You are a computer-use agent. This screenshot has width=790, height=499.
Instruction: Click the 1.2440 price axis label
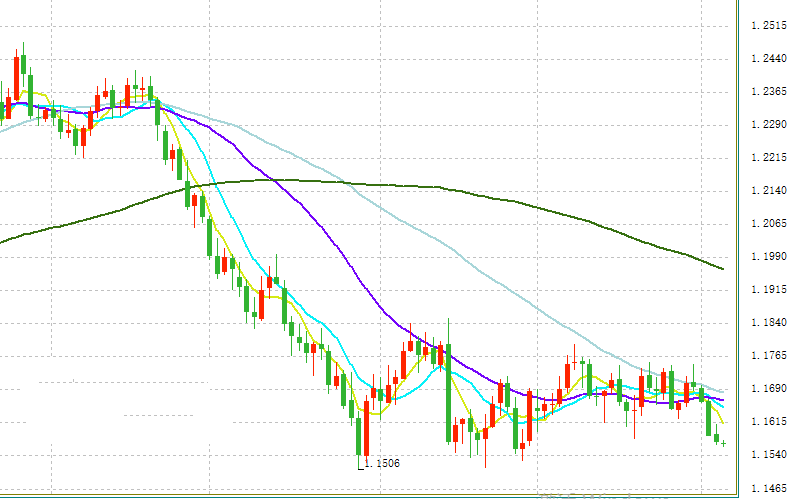click(768, 59)
